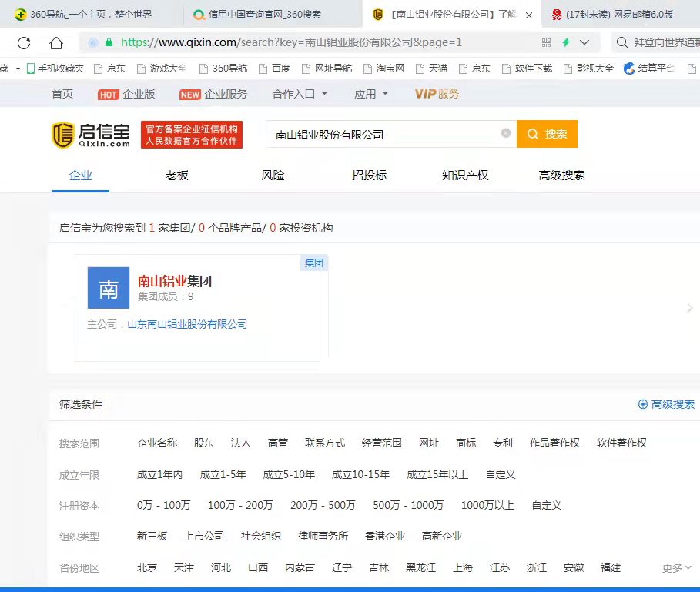Open the 百度 bookmark
The height and width of the screenshot is (592, 700).
click(x=275, y=69)
